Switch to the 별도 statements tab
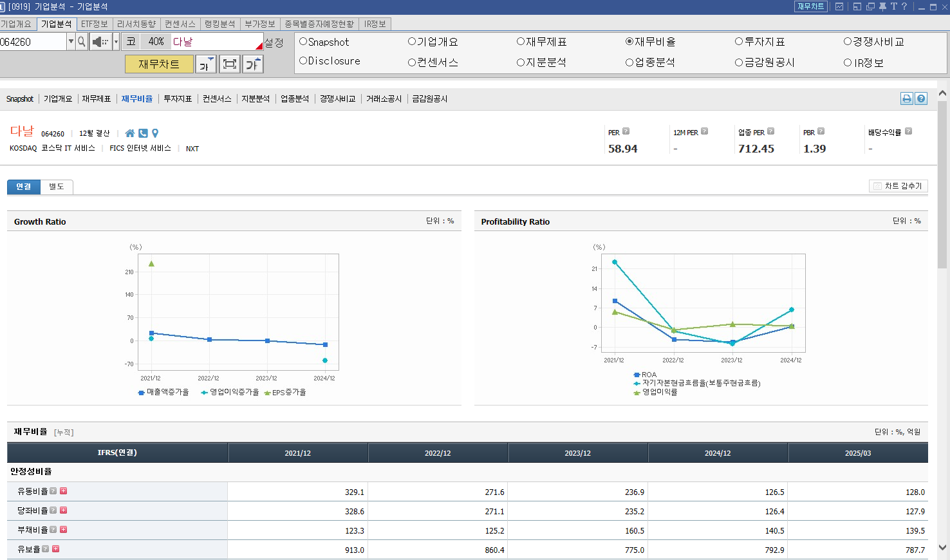This screenshot has height=560, width=950. click(x=57, y=187)
